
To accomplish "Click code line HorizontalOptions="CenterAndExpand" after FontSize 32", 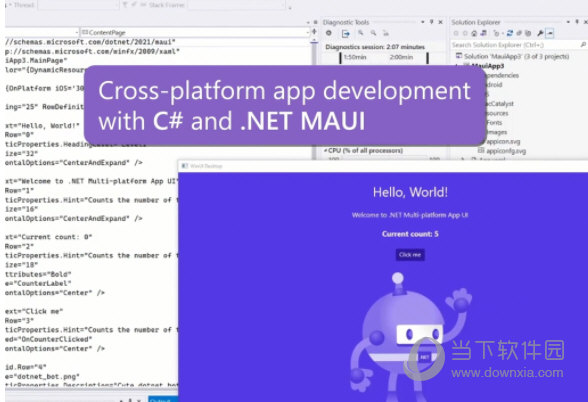I will 74,163.
